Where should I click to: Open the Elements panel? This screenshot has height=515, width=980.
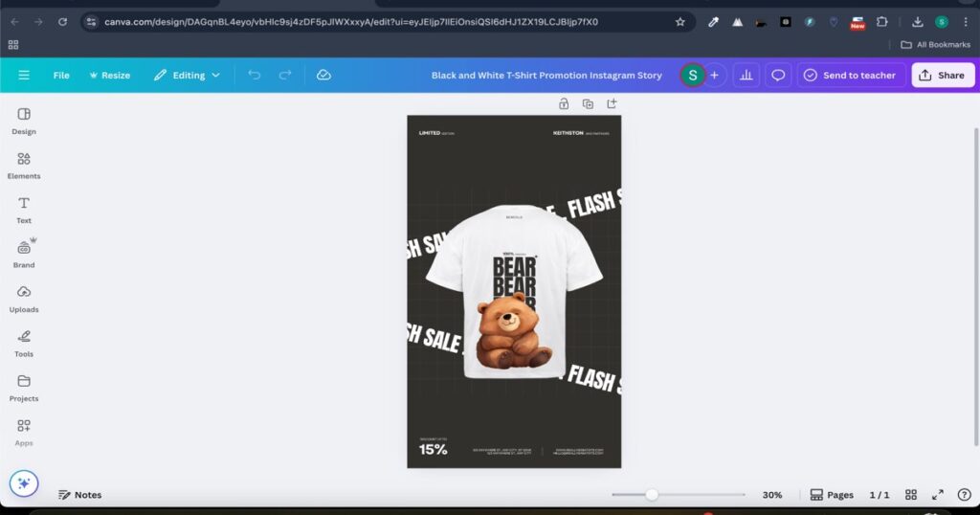point(24,166)
